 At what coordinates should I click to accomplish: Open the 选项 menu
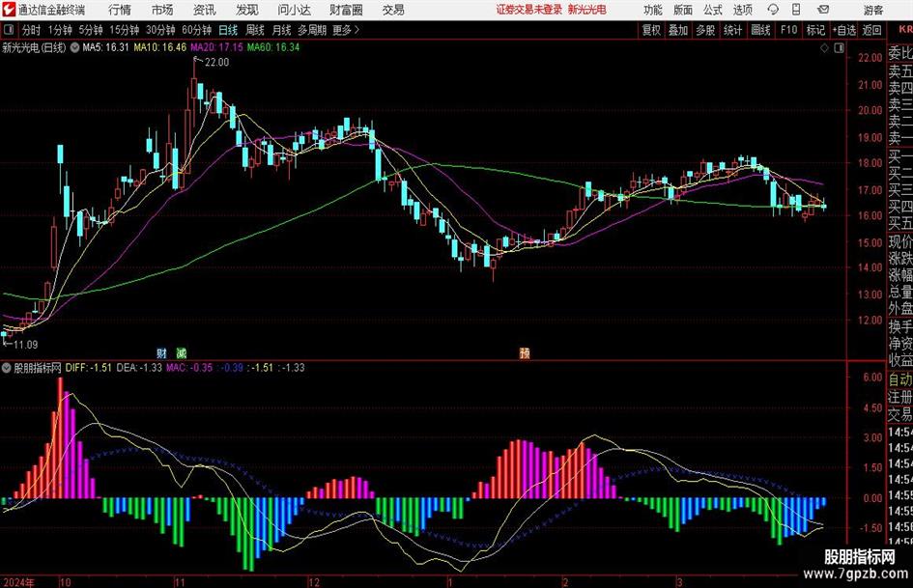pos(742,10)
